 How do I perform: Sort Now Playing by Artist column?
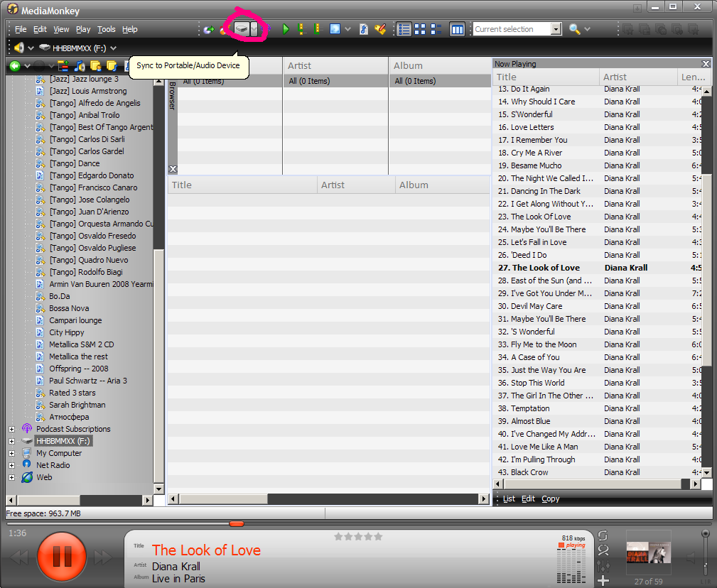click(x=638, y=77)
